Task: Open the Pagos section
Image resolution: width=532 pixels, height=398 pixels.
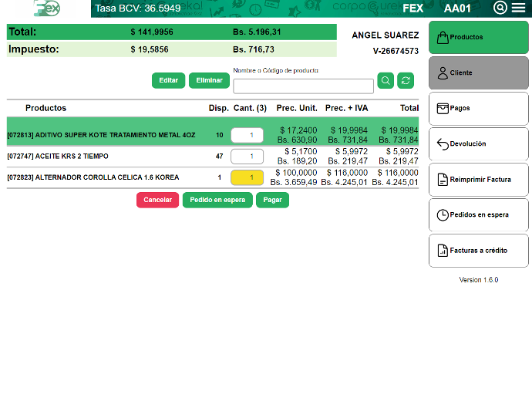Action: [478, 109]
